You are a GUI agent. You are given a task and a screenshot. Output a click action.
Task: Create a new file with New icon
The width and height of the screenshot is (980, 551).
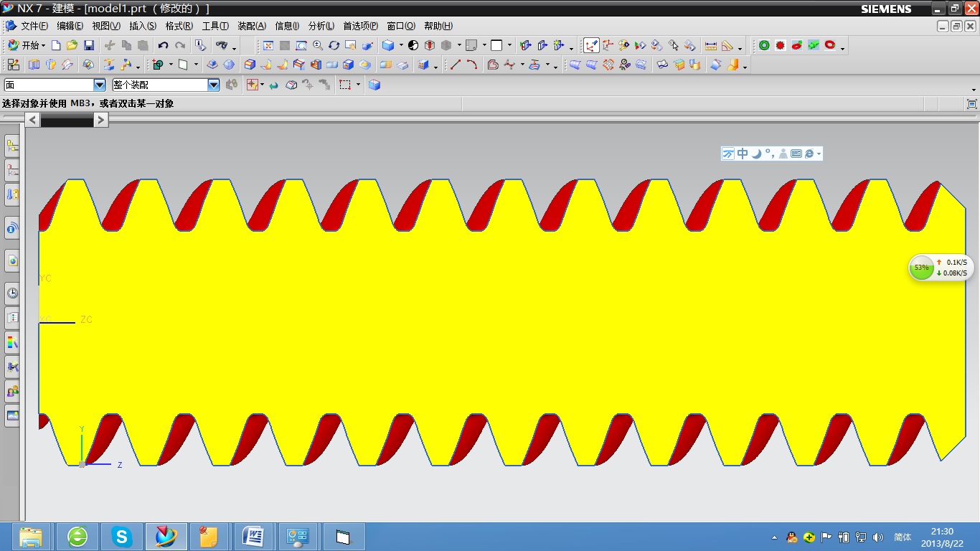click(x=56, y=45)
